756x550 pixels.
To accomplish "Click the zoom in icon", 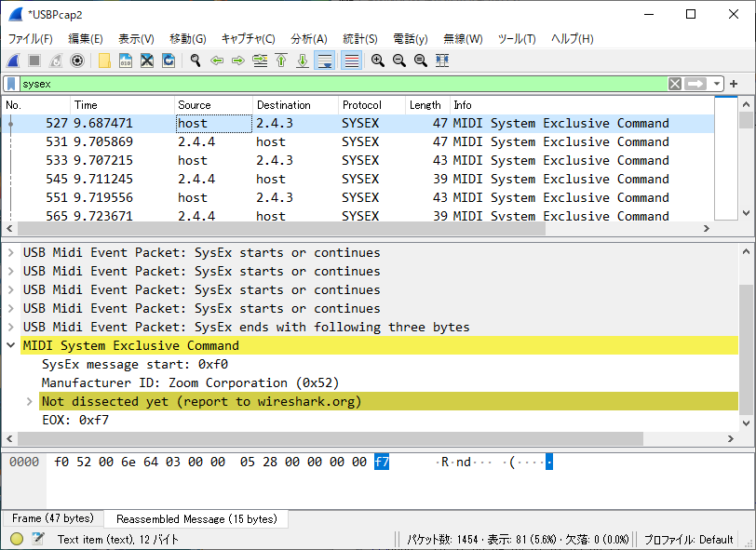I will pyautogui.click(x=377, y=60).
